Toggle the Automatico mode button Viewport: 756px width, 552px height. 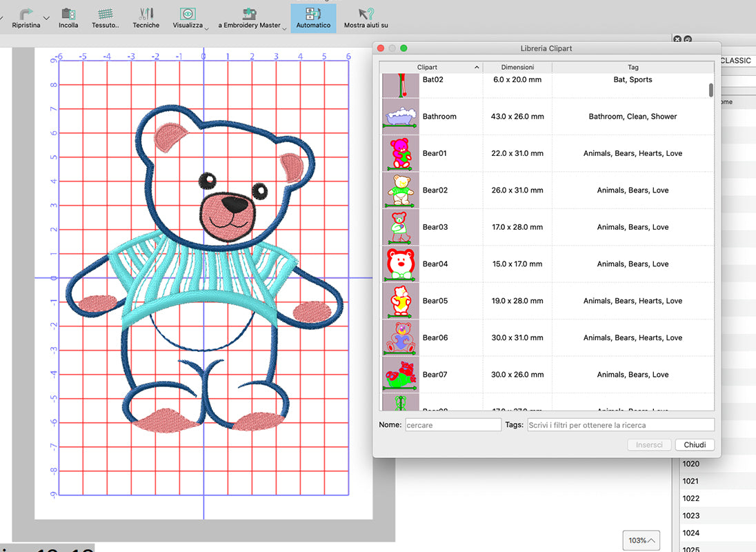coord(313,13)
